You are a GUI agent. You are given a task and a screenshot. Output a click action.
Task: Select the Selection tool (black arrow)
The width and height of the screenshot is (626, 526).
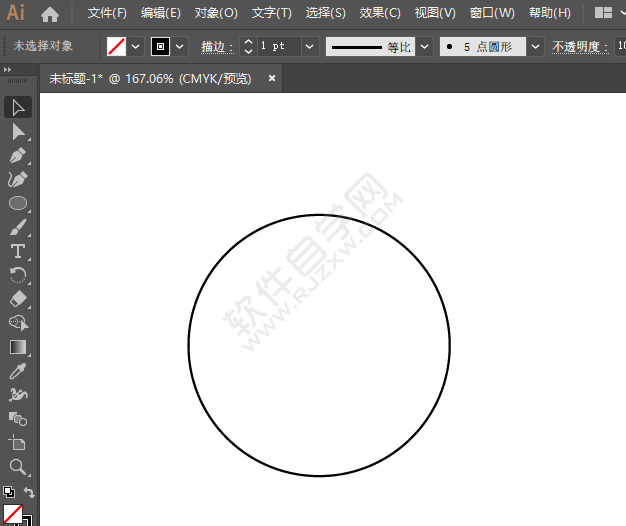click(18, 108)
